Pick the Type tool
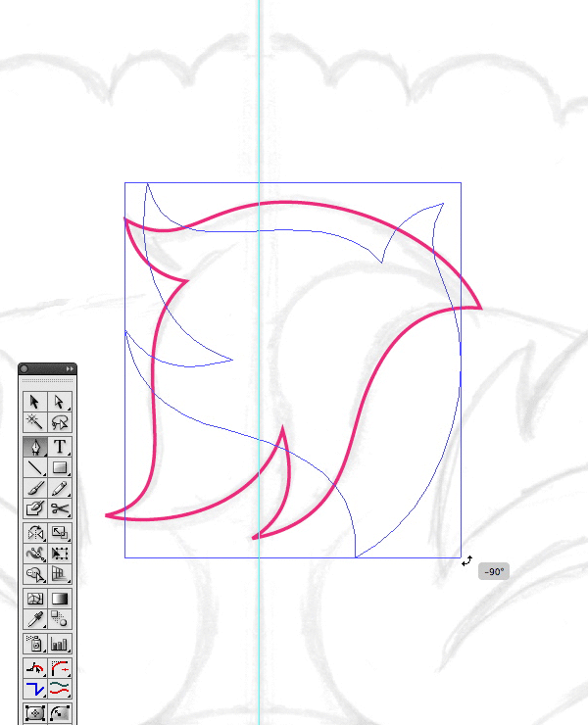Image resolution: width=588 pixels, height=725 pixels. coord(60,447)
